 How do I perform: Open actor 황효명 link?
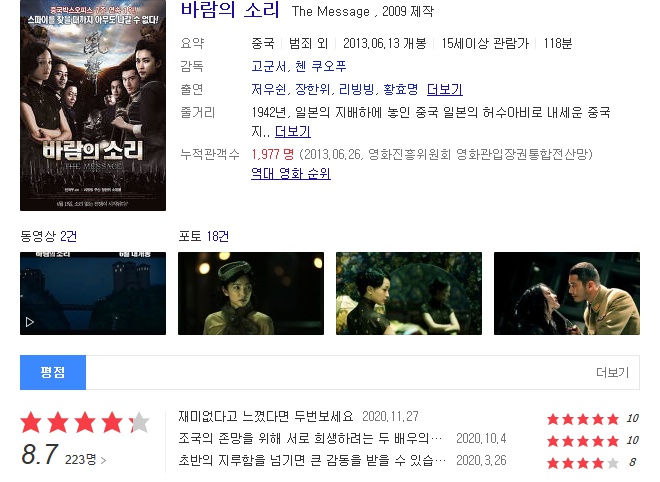[400, 89]
